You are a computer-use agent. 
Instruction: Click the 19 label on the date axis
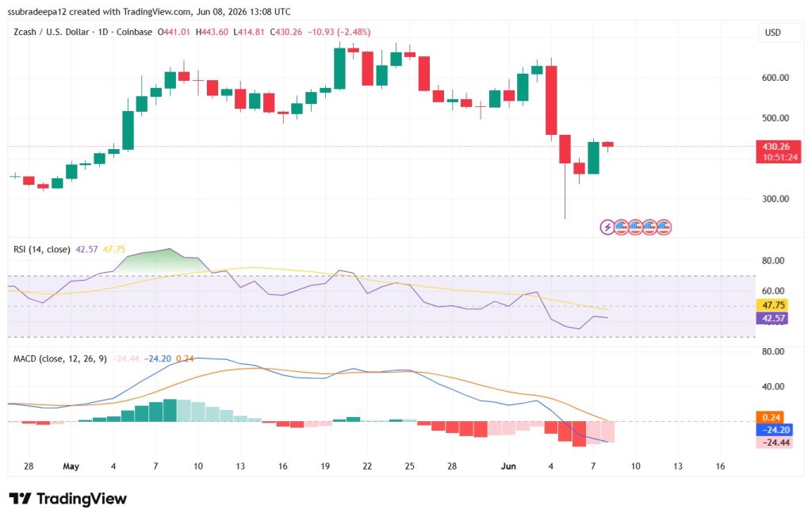[324, 466]
